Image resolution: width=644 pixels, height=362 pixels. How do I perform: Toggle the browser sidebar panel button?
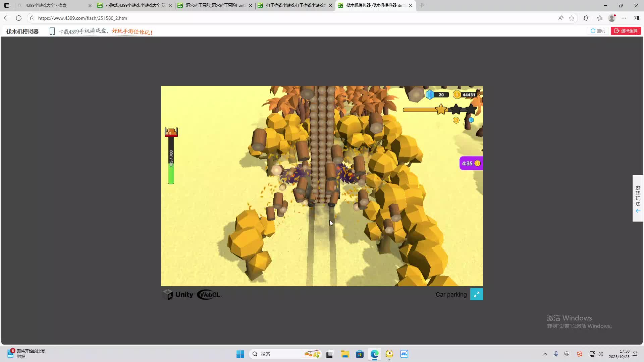tap(636, 18)
